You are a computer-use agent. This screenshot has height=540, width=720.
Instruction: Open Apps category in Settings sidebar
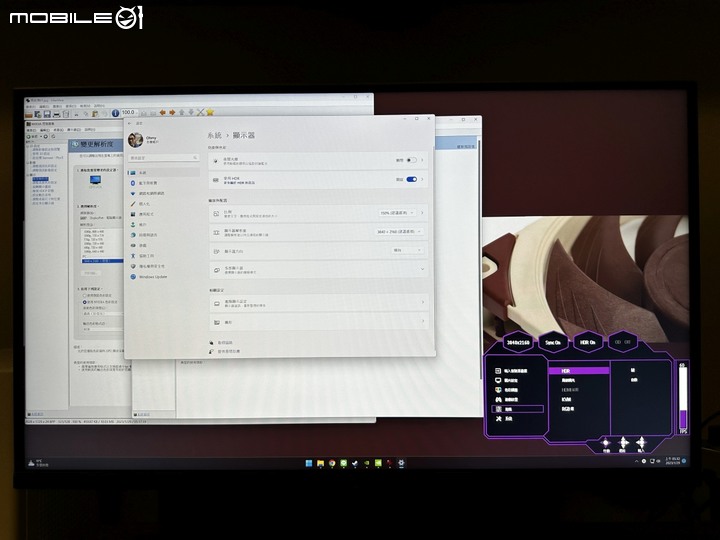coord(163,214)
